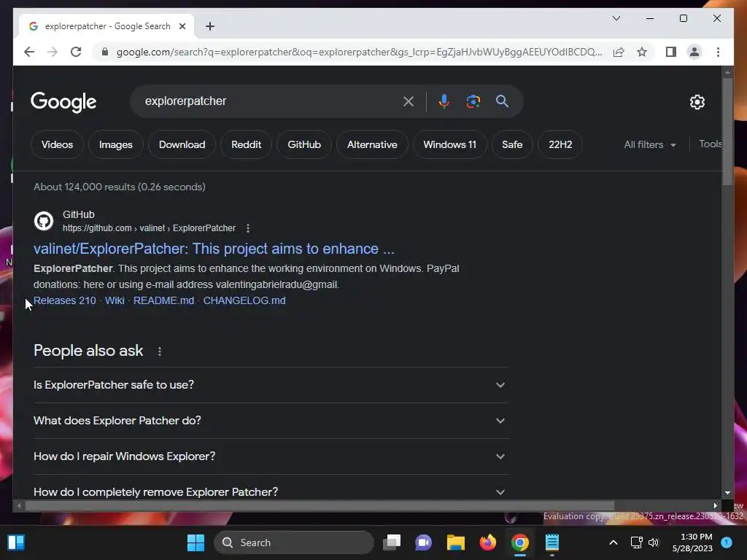Image resolution: width=747 pixels, height=560 pixels.
Task: Select the Google Chrome icon in taskbar
Action: pos(519,542)
